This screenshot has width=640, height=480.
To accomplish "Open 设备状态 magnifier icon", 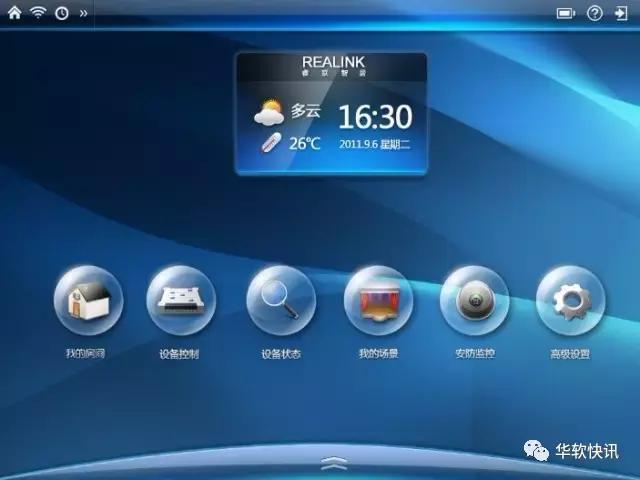I will (281, 300).
